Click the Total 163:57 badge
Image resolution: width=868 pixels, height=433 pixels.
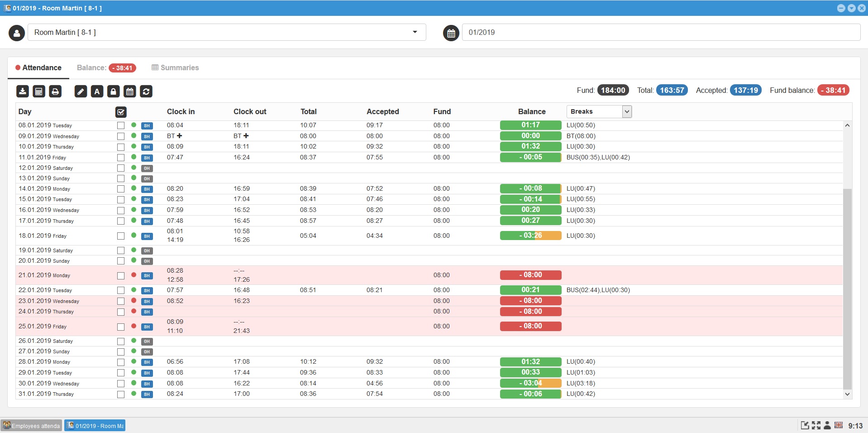[672, 90]
